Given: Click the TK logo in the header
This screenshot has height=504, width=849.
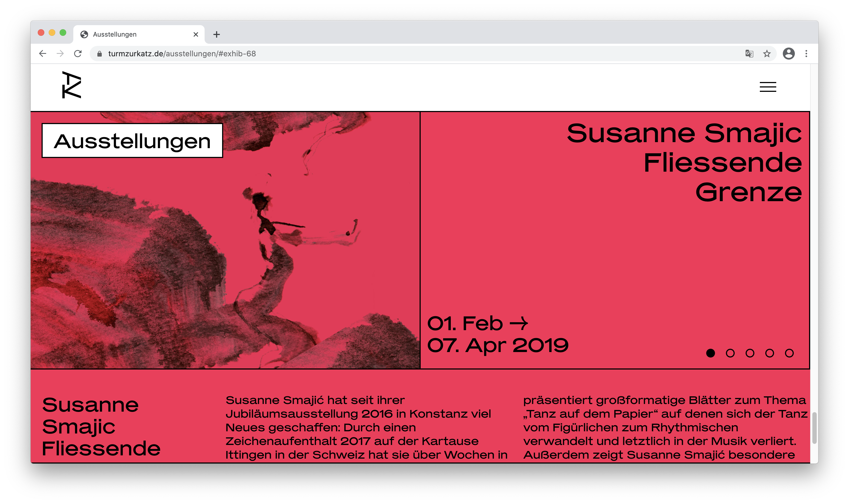Looking at the screenshot, I should pos(71,85).
